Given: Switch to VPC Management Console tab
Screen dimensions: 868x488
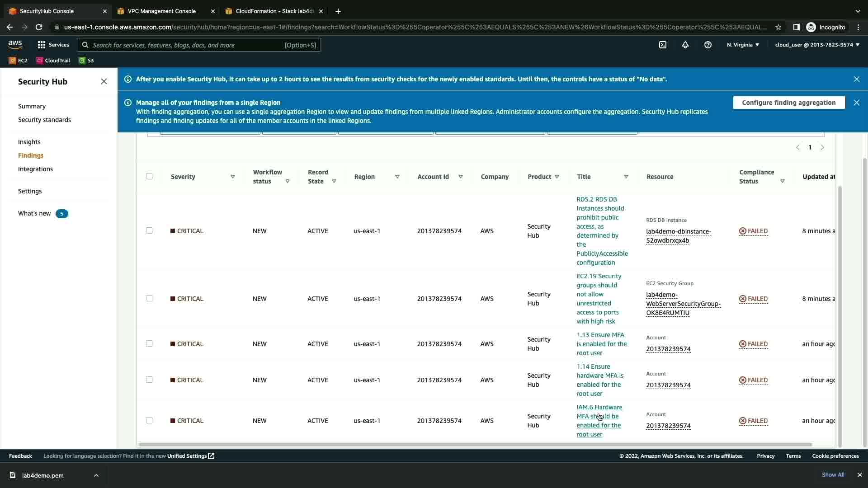Looking at the screenshot, I should 162,11.
